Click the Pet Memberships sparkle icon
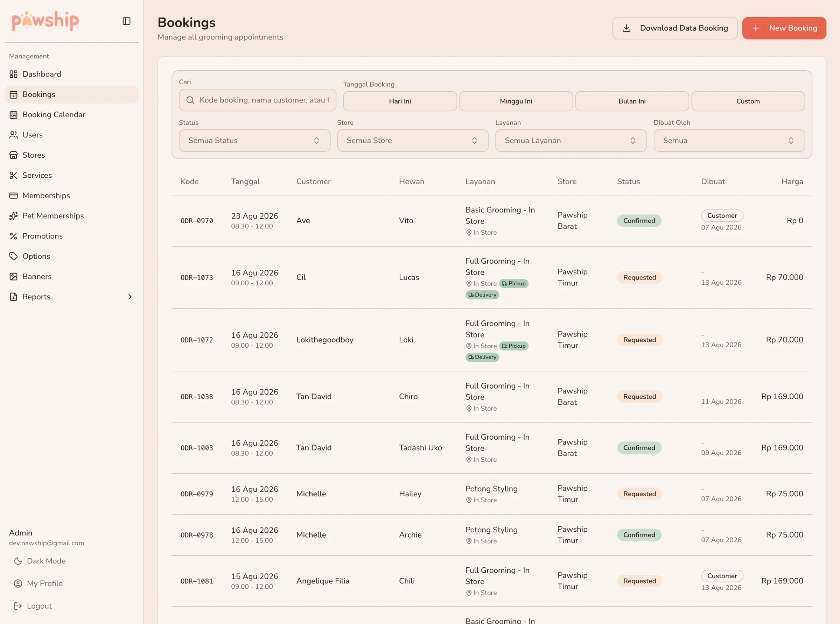The height and width of the screenshot is (624, 840). (x=14, y=216)
